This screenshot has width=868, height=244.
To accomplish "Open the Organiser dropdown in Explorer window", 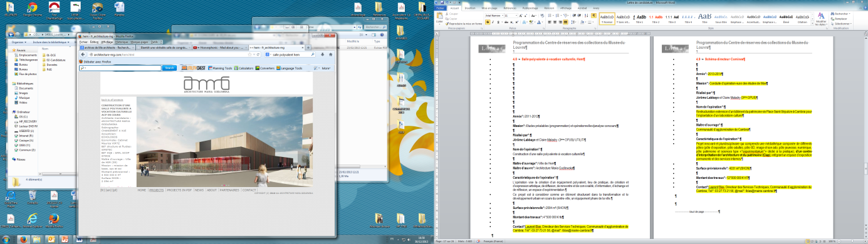I will pos(19,42).
